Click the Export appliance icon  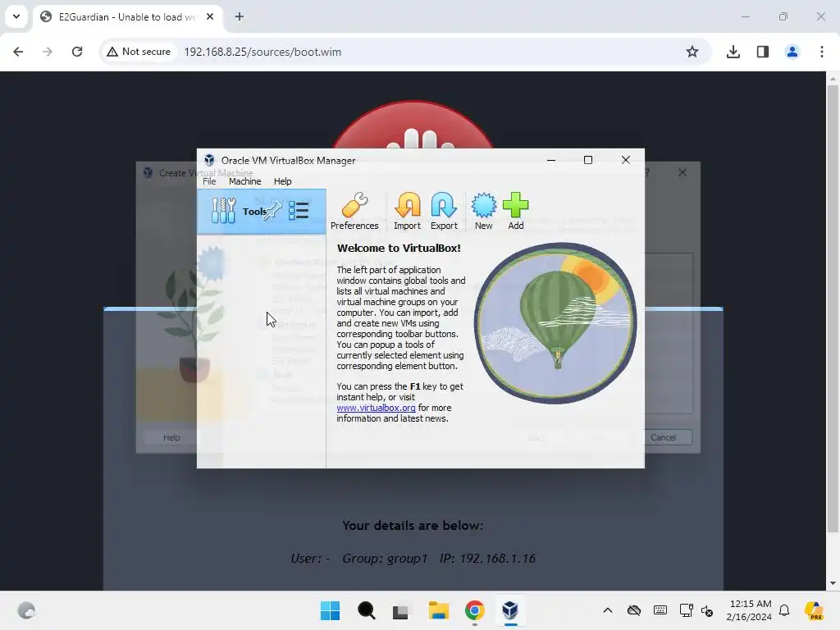click(x=444, y=211)
